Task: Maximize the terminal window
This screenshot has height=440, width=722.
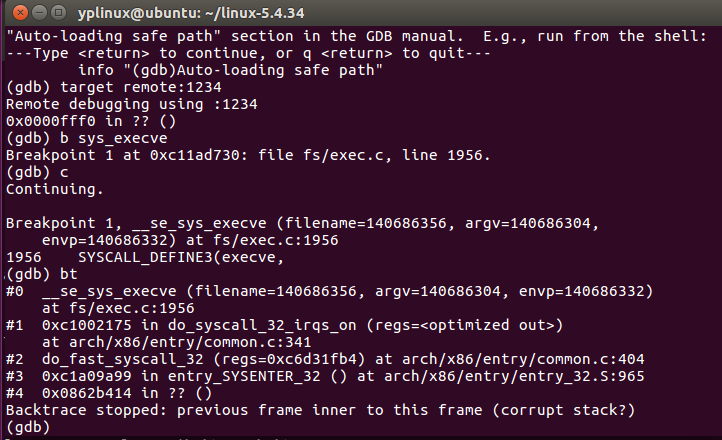Action: [58, 12]
